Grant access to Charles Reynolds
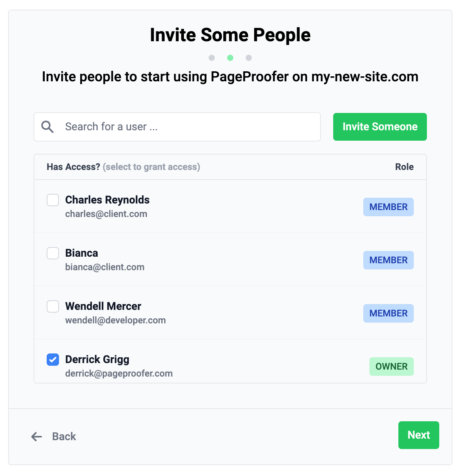462x476 pixels. click(x=53, y=200)
